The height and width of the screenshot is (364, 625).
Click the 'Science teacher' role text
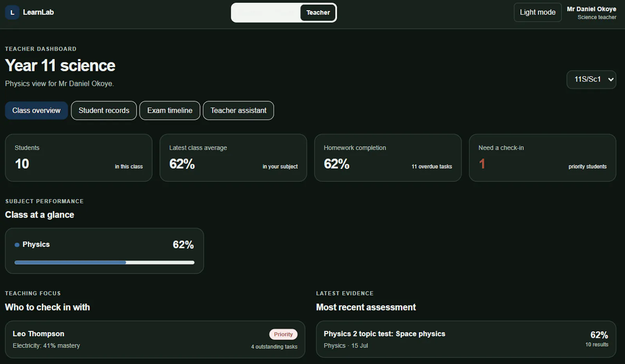click(597, 17)
